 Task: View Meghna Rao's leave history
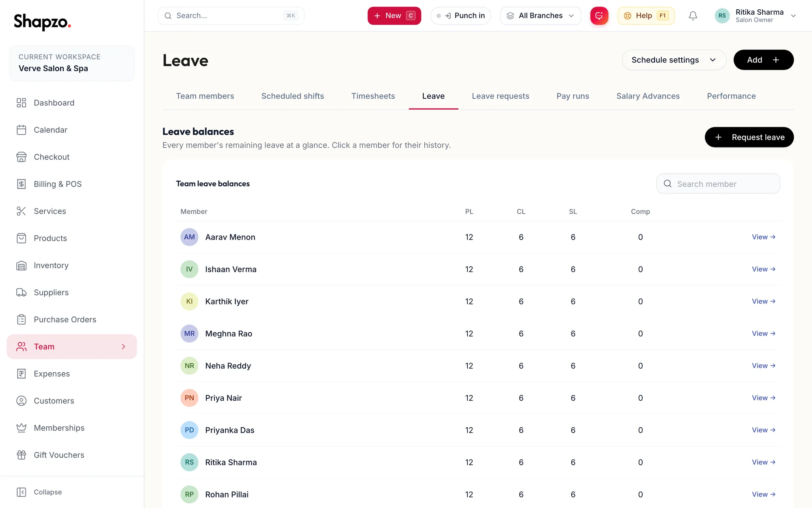point(764,333)
